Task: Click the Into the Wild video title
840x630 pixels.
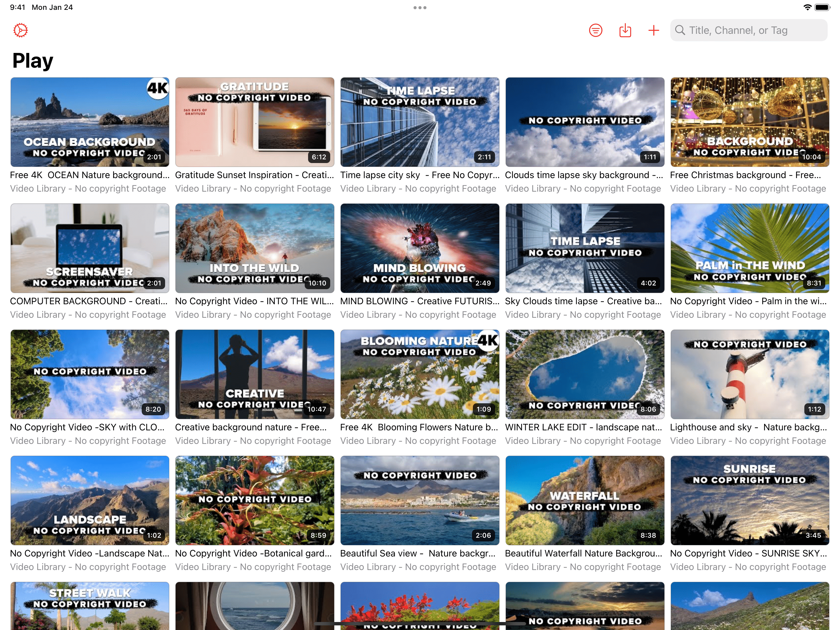Action: click(255, 301)
